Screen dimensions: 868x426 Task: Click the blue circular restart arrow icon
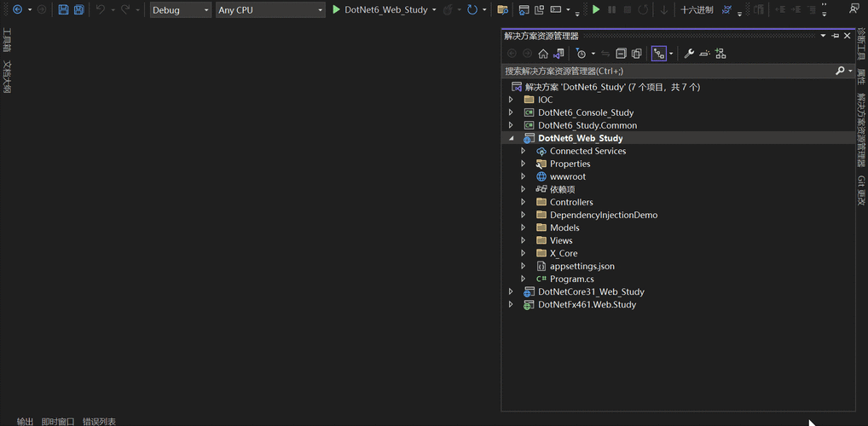click(x=472, y=9)
